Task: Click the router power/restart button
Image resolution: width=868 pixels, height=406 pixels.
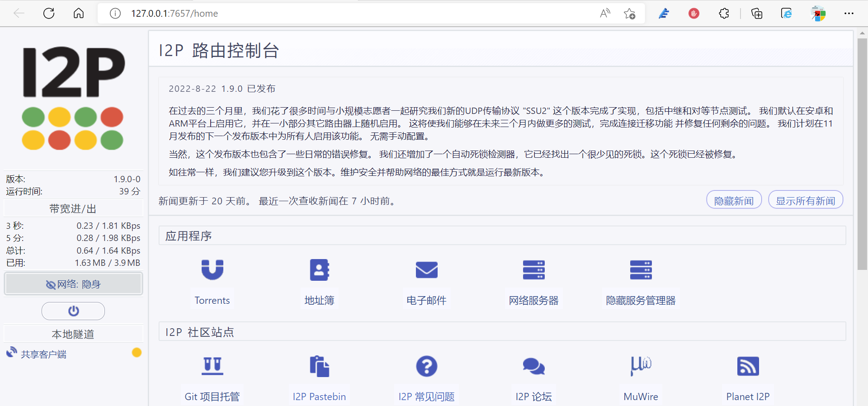Action: (73, 311)
